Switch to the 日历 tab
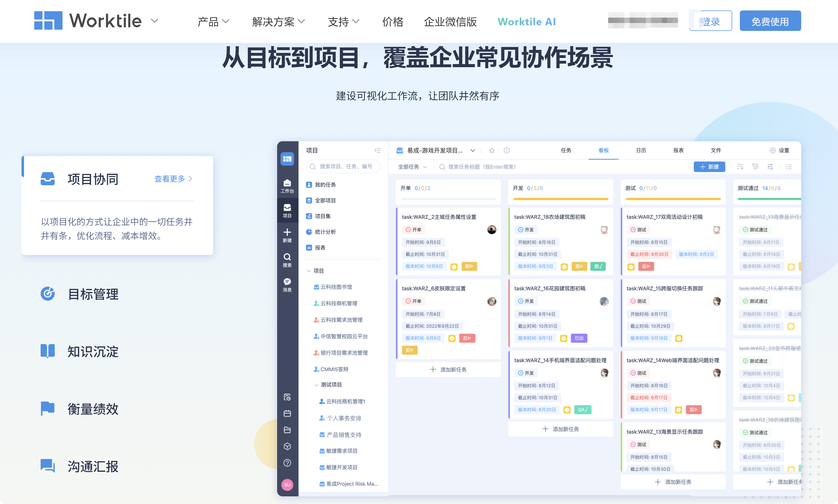The height and width of the screenshot is (504, 838). pos(641,150)
